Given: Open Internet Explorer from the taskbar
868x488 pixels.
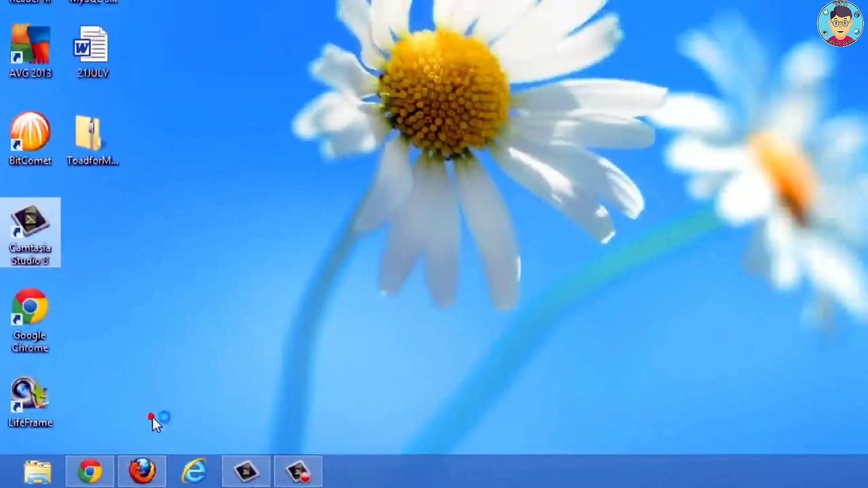Looking at the screenshot, I should 195,472.
